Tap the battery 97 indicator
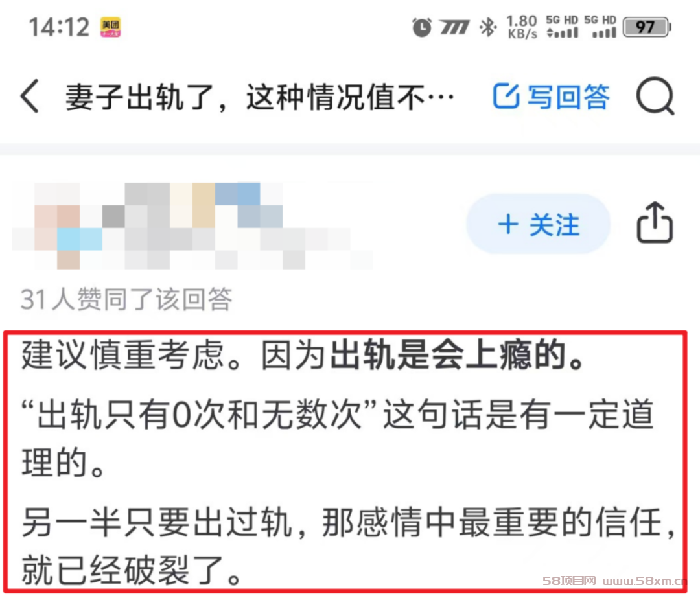Screen dimensions: 700x598 point(646,27)
